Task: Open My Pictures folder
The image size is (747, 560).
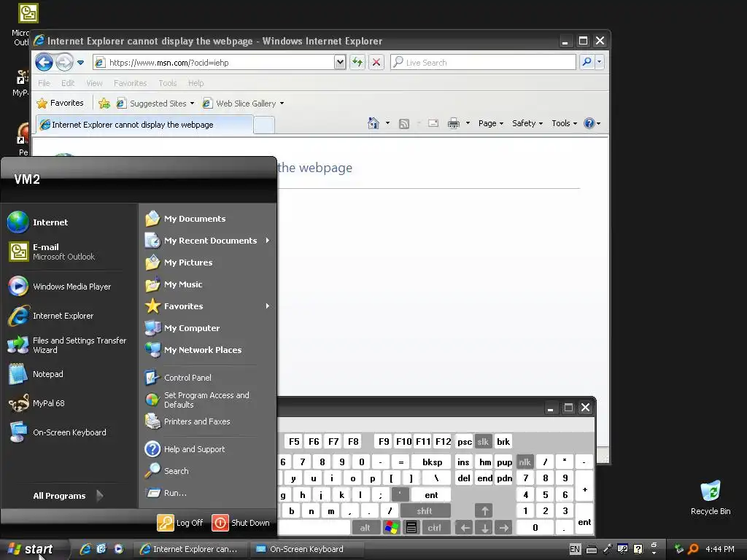Action: (179, 262)
